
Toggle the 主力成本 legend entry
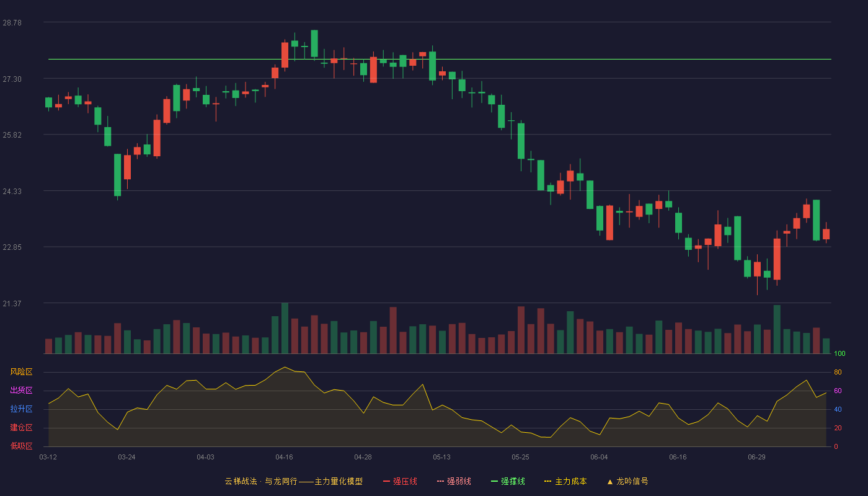565,481
